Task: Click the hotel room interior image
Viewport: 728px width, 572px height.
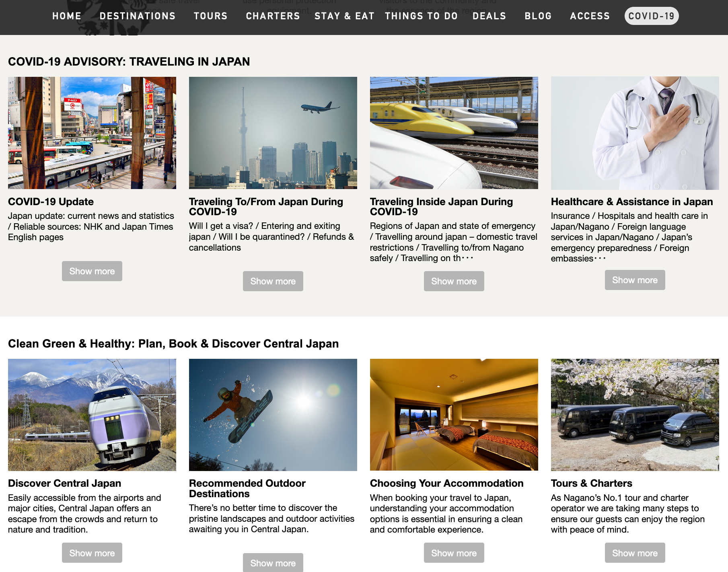Action: point(454,415)
